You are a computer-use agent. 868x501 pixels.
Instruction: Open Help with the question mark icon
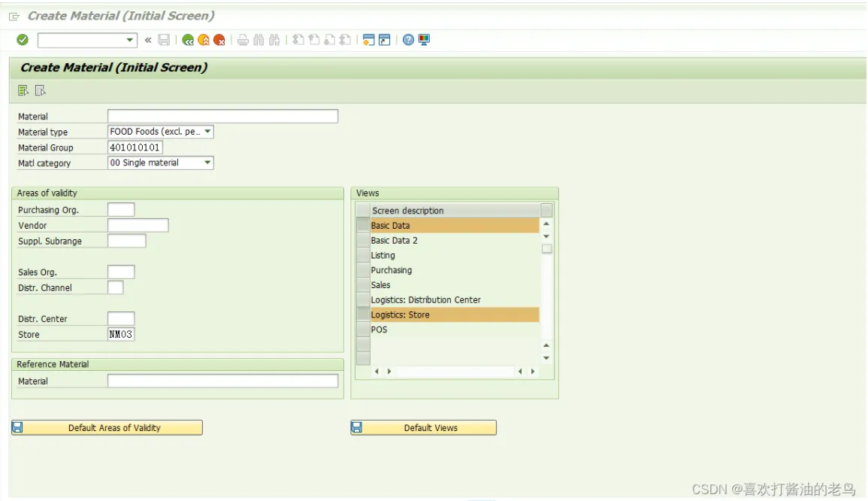tap(409, 40)
